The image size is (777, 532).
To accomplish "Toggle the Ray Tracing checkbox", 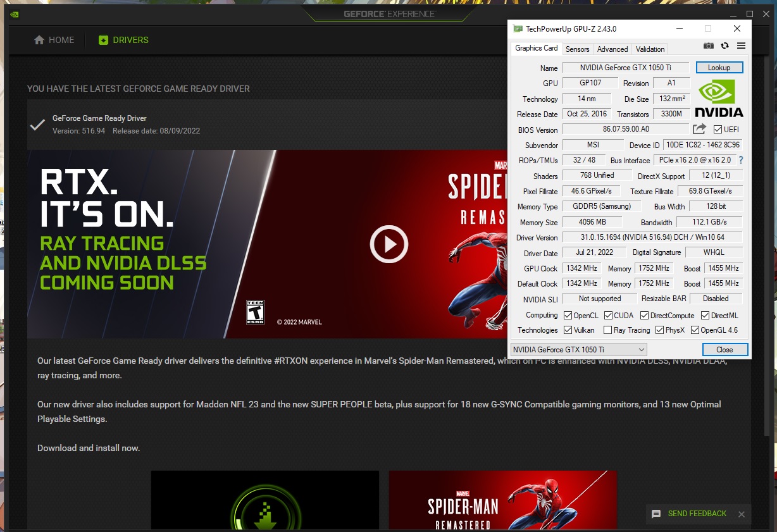I will 607,330.
